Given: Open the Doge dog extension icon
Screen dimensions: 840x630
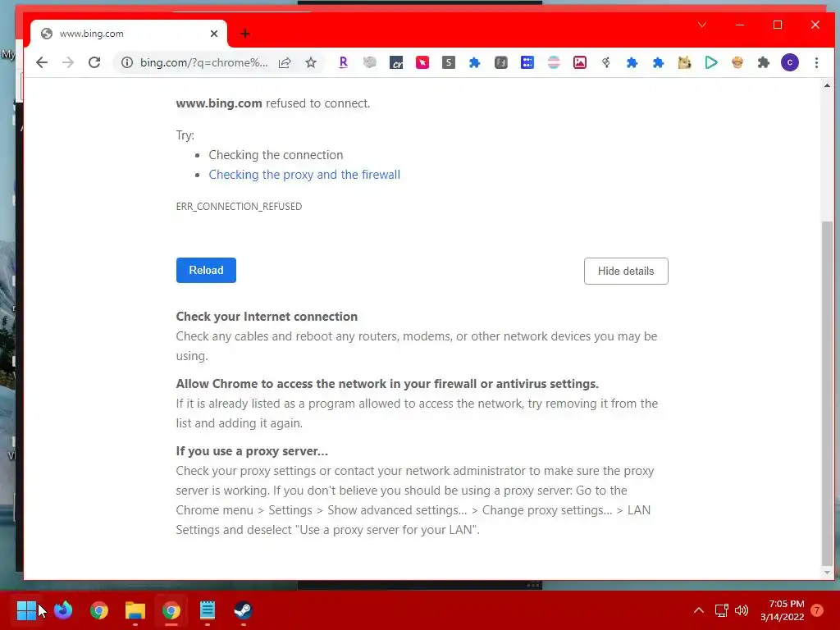Looking at the screenshot, I should pos(685,62).
